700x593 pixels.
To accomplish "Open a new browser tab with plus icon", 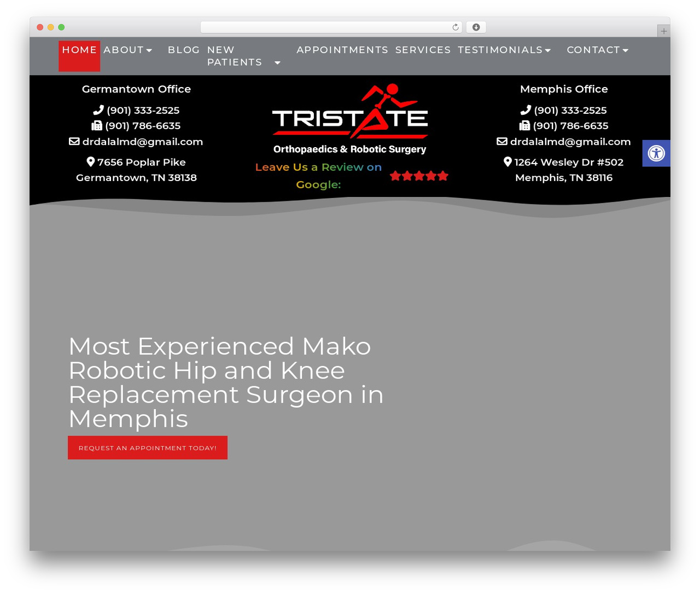I will pyautogui.click(x=663, y=31).
